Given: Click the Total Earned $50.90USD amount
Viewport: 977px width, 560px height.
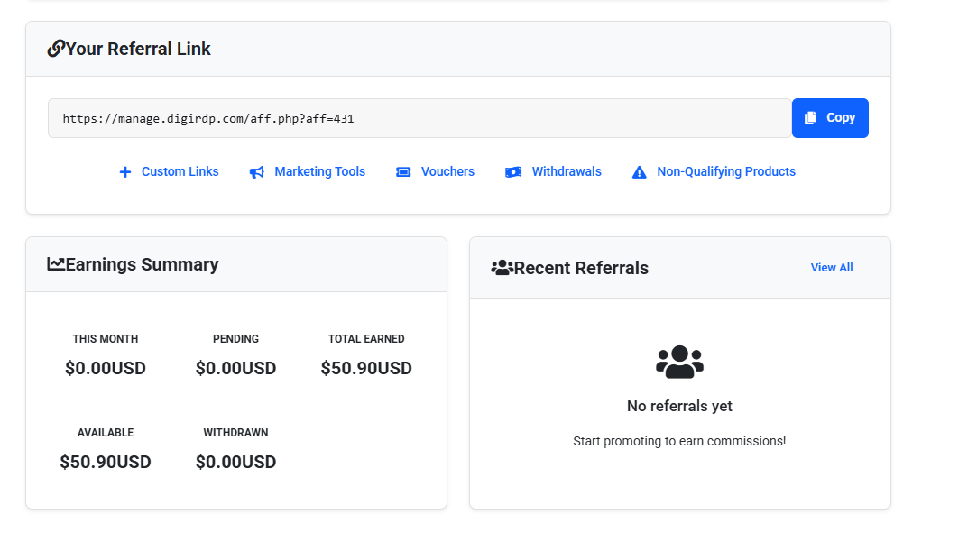Looking at the screenshot, I should 366,368.
